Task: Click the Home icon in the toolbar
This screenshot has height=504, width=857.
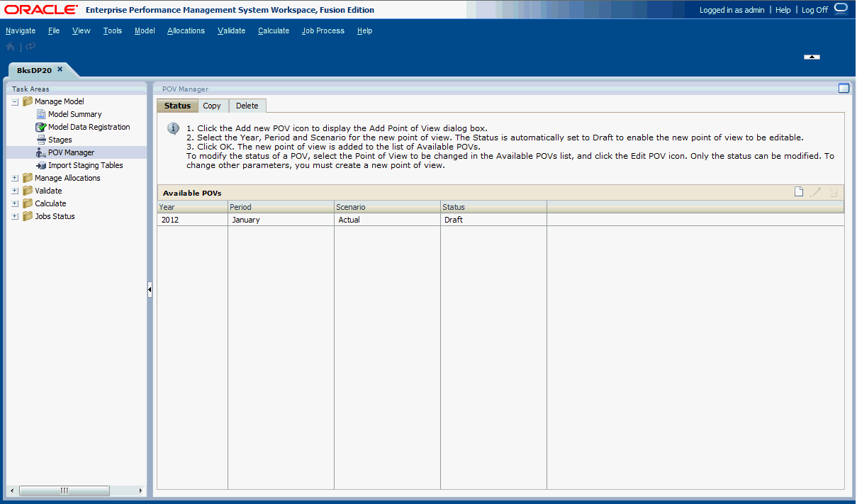Action: click(x=10, y=47)
